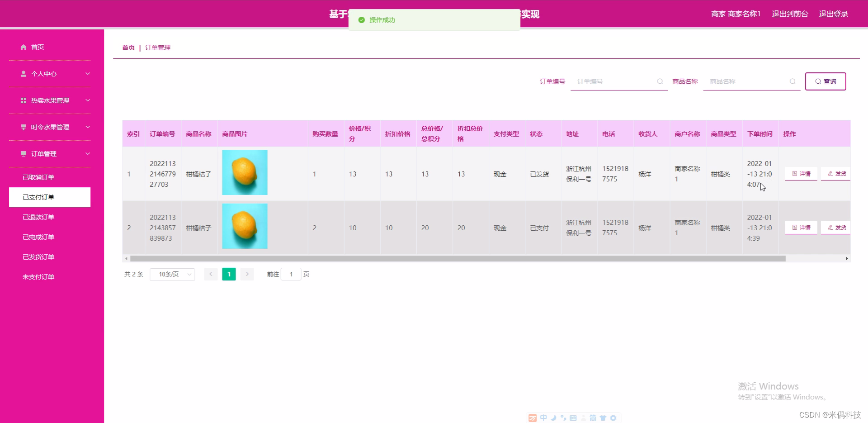The width and height of the screenshot is (868, 423).
Task: Click the magnifier icon in 商品名称 search box
Action: click(793, 82)
